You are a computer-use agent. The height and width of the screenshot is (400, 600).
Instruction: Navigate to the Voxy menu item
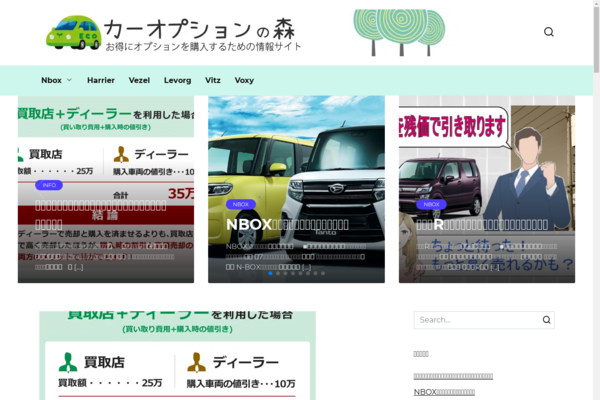click(244, 80)
